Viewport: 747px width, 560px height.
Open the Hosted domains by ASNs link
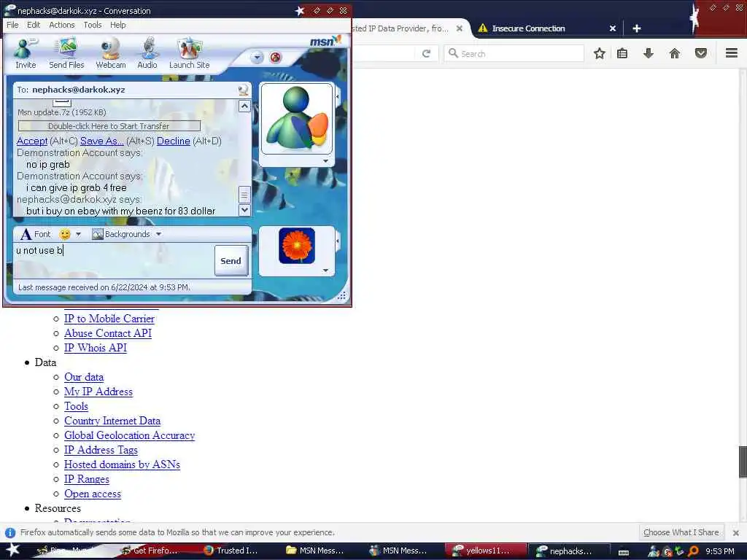point(122,464)
